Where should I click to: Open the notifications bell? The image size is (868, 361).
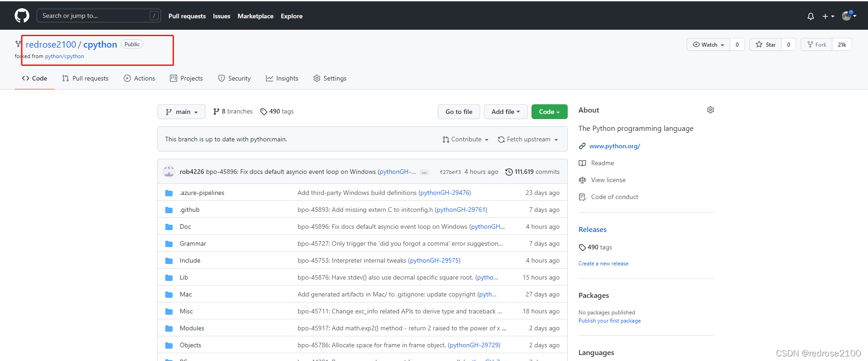coord(810,16)
